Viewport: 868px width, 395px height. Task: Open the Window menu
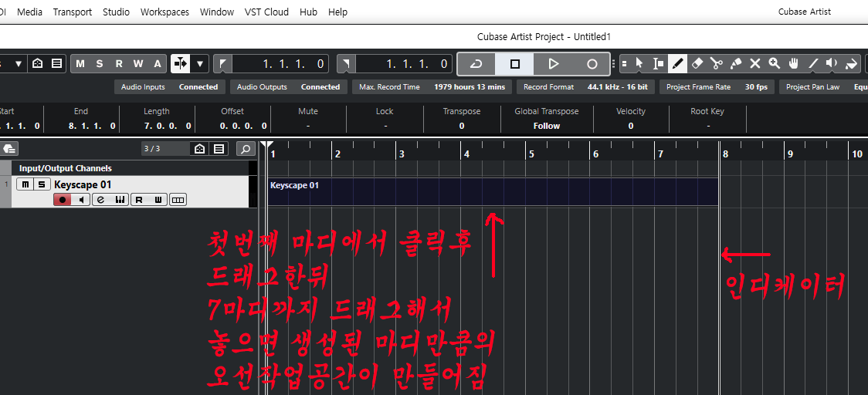217,12
